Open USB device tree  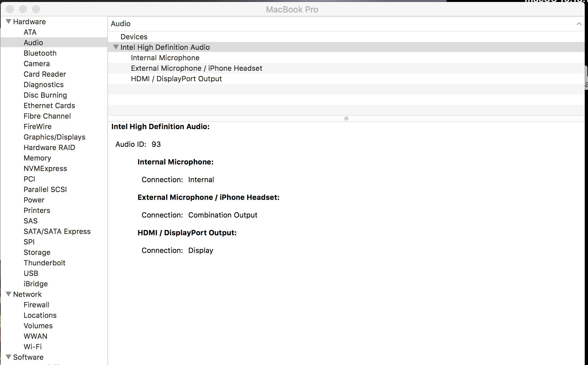pyautogui.click(x=31, y=273)
